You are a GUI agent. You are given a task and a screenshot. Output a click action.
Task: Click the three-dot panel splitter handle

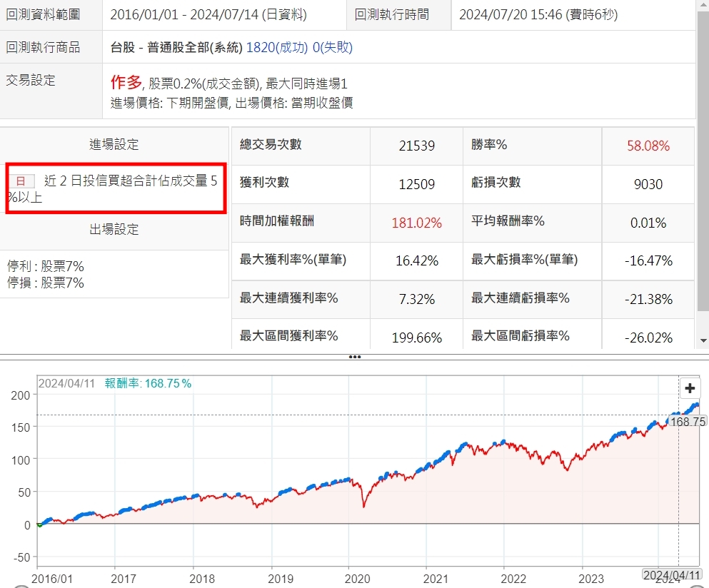tap(354, 356)
